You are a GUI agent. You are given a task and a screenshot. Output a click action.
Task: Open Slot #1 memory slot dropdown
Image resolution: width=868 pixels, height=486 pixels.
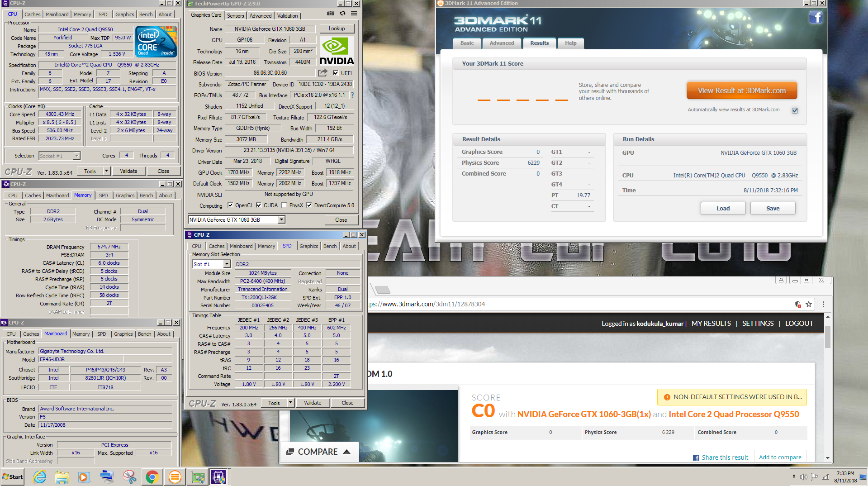tap(227, 264)
